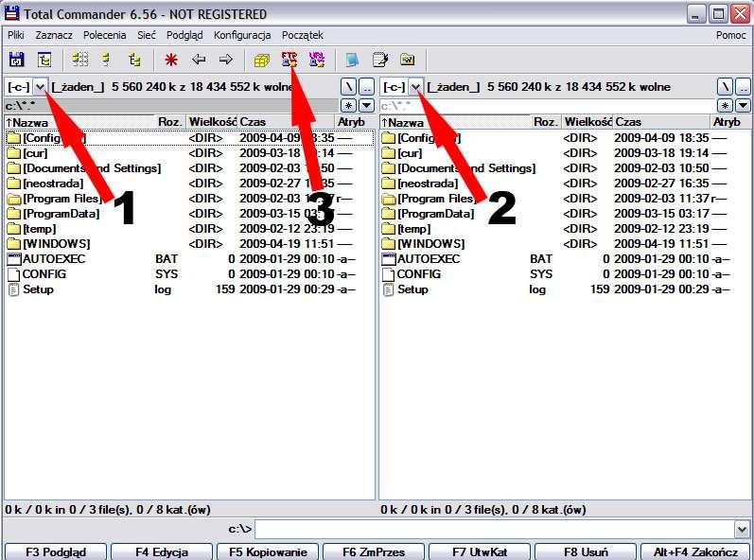
Task: Click the F7 UtwKat button
Action: coord(480,551)
